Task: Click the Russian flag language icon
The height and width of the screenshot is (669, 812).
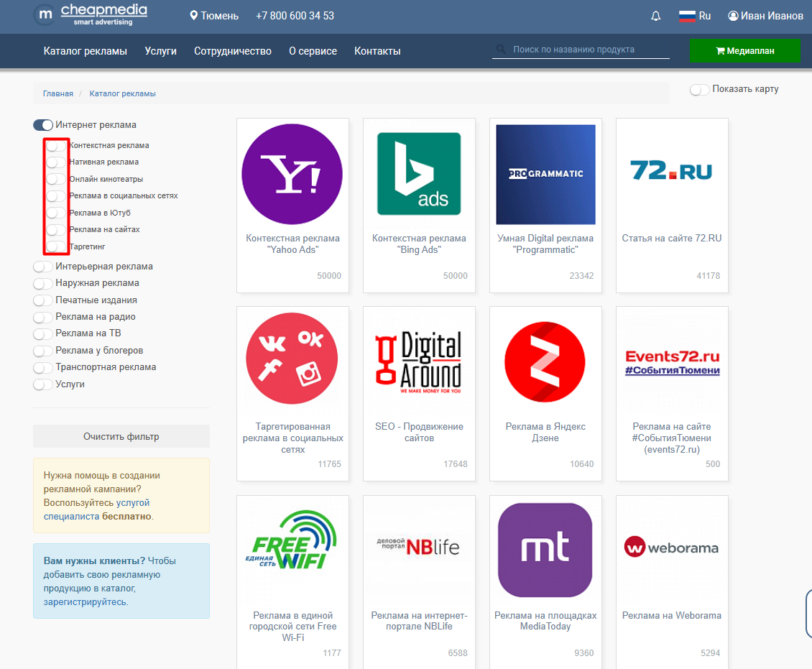Action: pos(687,16)
